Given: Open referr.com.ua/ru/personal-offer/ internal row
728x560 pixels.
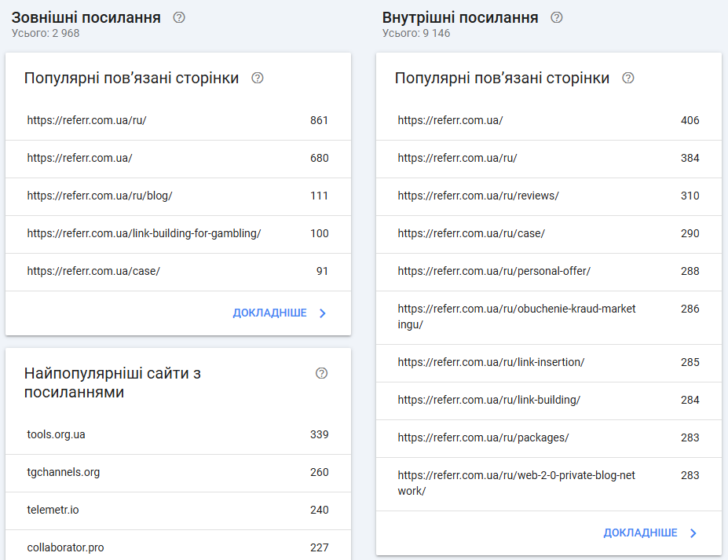Looking at the screenshot, I should coord(548,272).
